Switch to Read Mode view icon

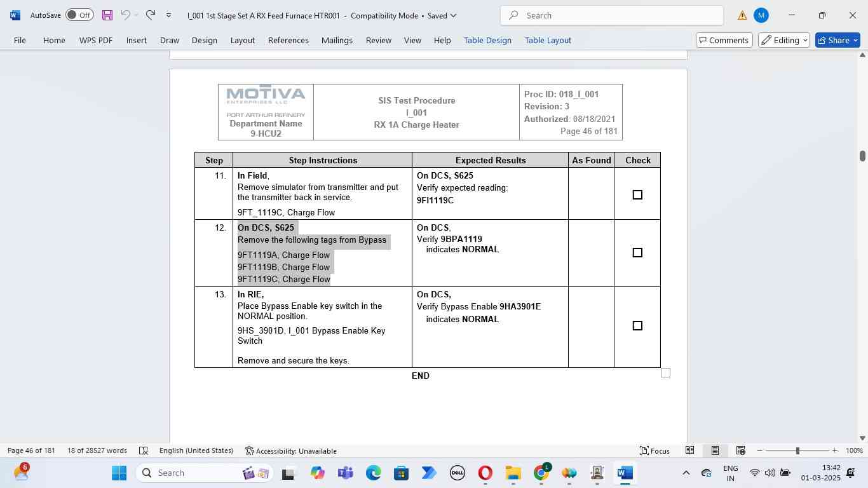[689, 451]
